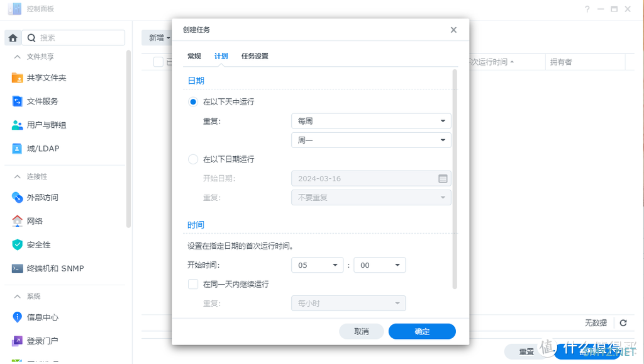Enable 在同一天内继续运行 checkbox

(x=193, y=284)
